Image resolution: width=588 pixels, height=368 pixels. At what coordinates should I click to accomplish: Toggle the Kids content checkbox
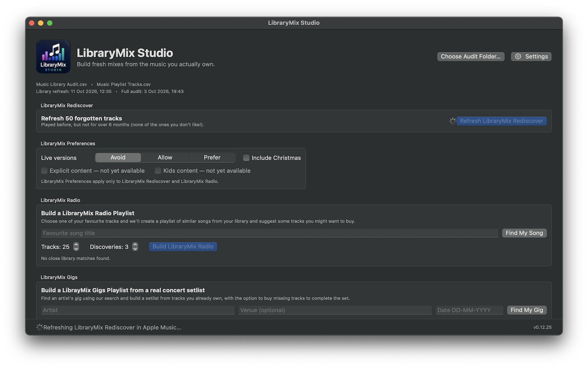pos(158,171)
